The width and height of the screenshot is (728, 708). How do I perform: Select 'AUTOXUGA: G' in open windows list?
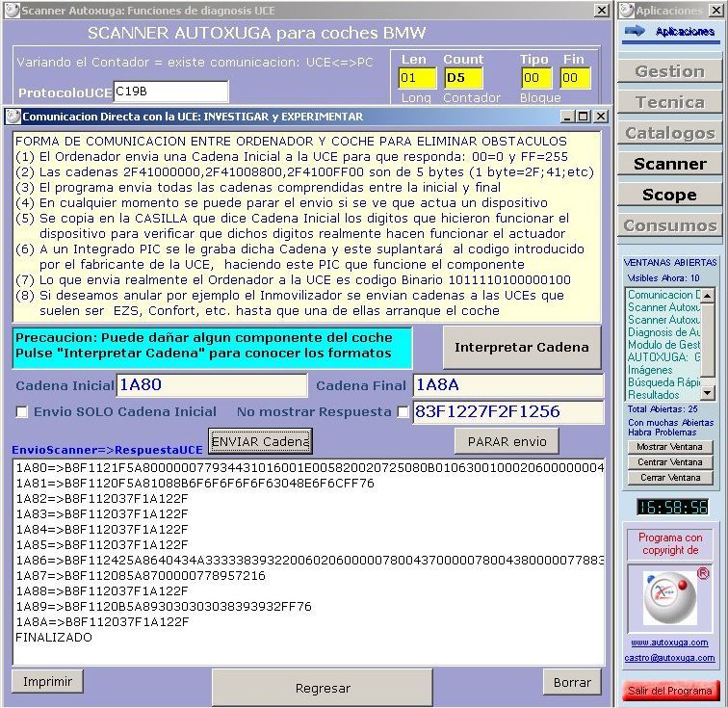coord(663,357)
